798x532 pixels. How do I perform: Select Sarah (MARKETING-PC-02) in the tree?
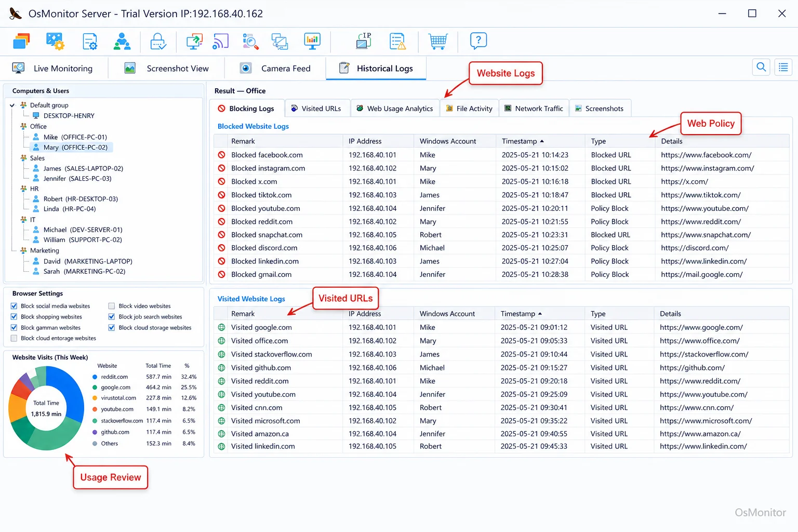[x=84, y=271]
